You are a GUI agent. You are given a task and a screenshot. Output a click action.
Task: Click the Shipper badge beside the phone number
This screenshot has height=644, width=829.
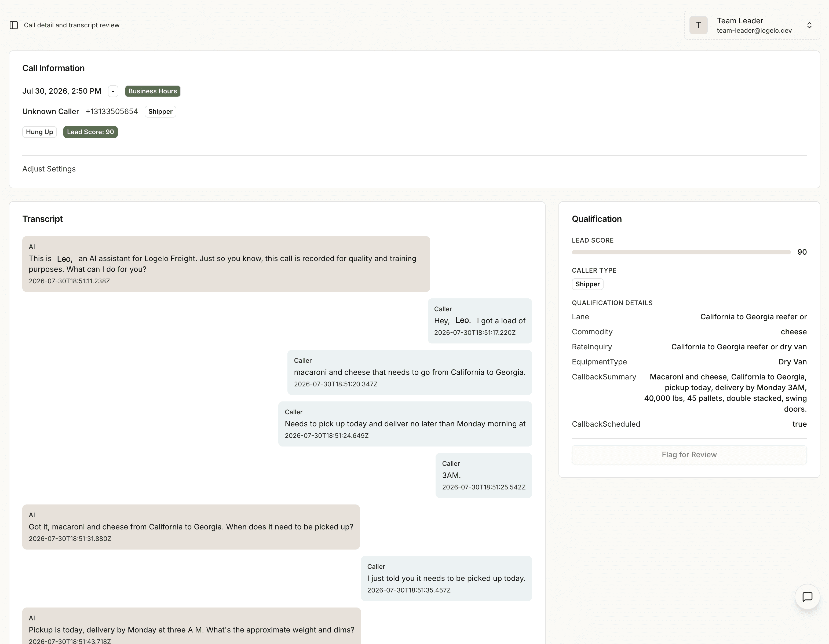160,112
